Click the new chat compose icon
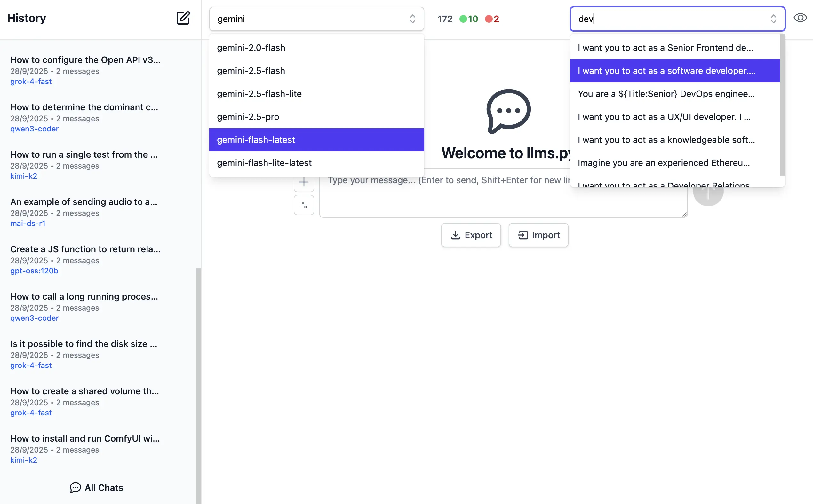 tap(183, 18)
